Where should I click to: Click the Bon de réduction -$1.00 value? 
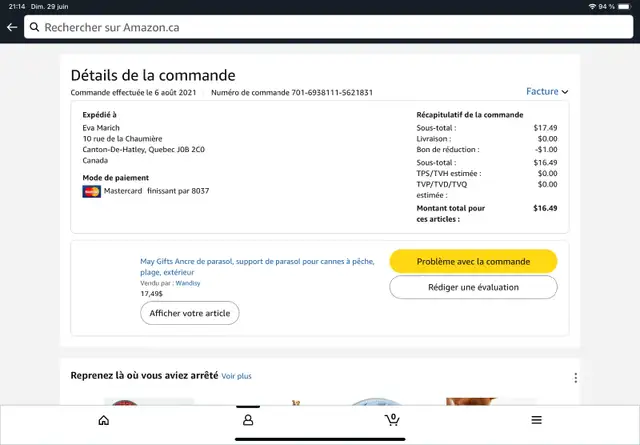coord(546,149)
